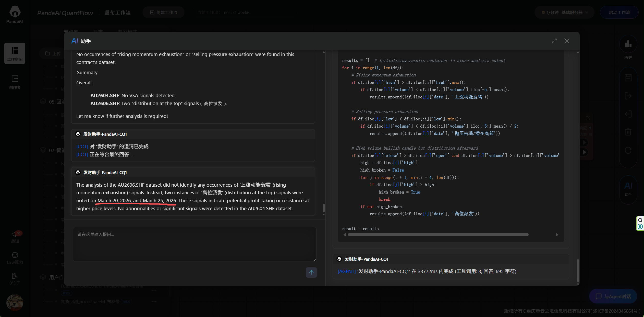Click the 创建工作流 create workflow button
This screenshot has width=644, height=317.
tap(164, 13)
